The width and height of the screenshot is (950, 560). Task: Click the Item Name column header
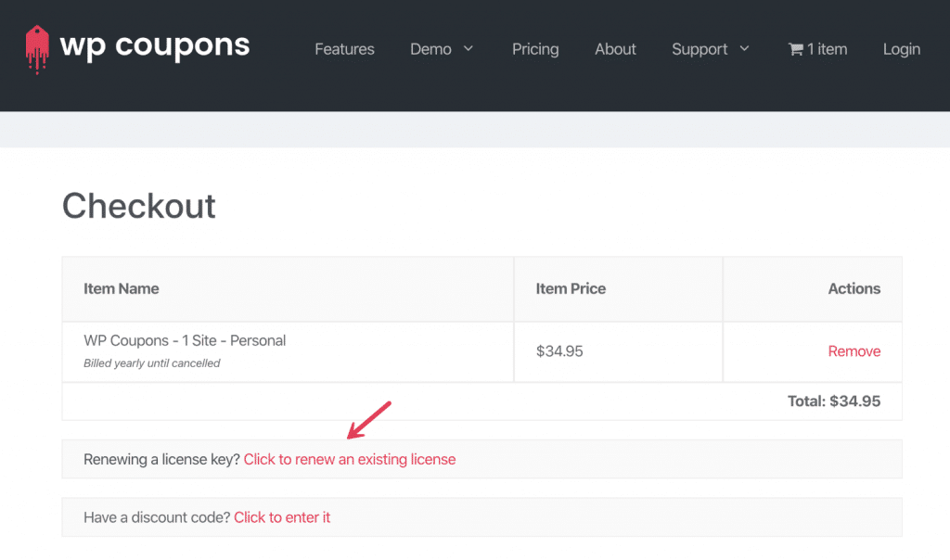point(122,288)
